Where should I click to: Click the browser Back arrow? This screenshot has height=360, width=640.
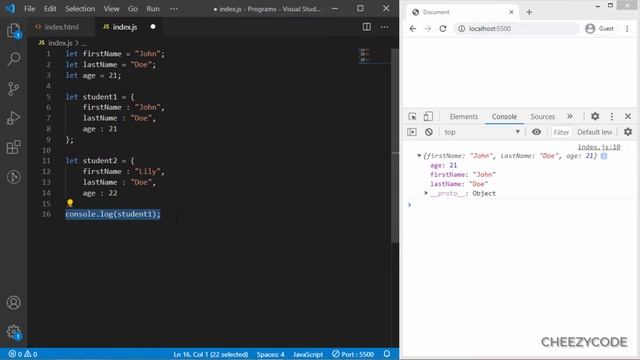pyautogui.click(x=413, y=29)
